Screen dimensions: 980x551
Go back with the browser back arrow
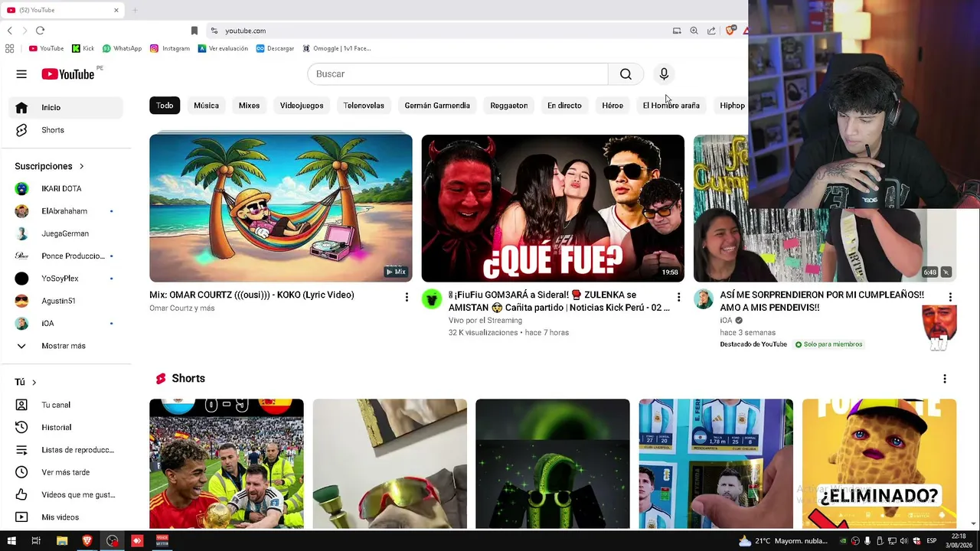click(9, 31)
